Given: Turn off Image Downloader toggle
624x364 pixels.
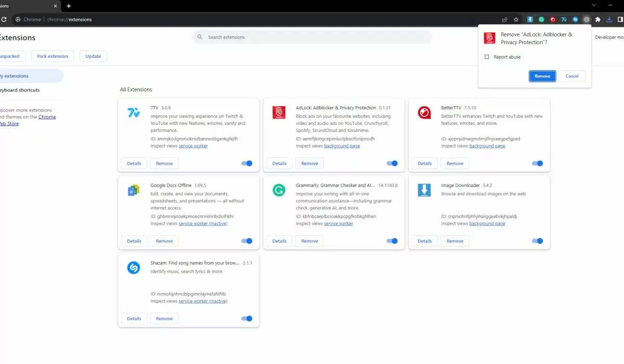Looking at the screenshot, I should click(538, 241).
